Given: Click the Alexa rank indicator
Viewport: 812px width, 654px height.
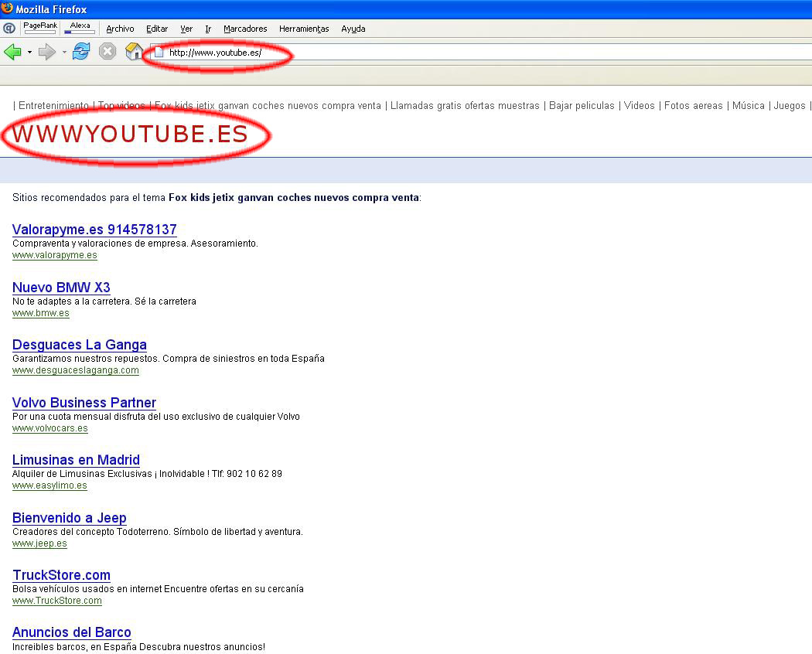Looking at the screenshot, I should tap(80, 28).
